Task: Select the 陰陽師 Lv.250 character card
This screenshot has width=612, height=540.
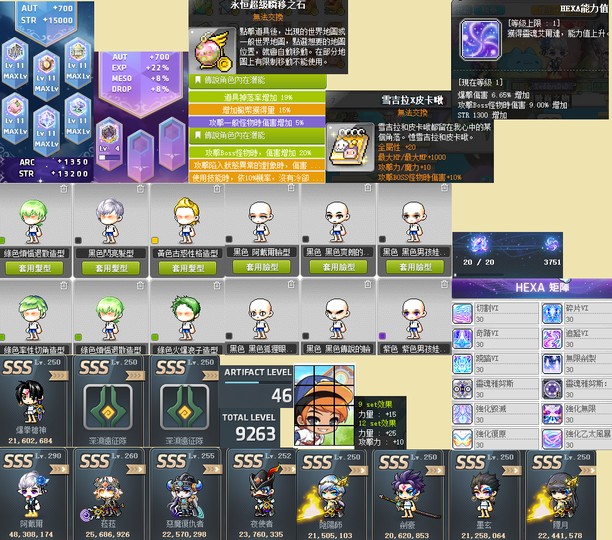Action: pyautogui.click(x=330, y=496)
